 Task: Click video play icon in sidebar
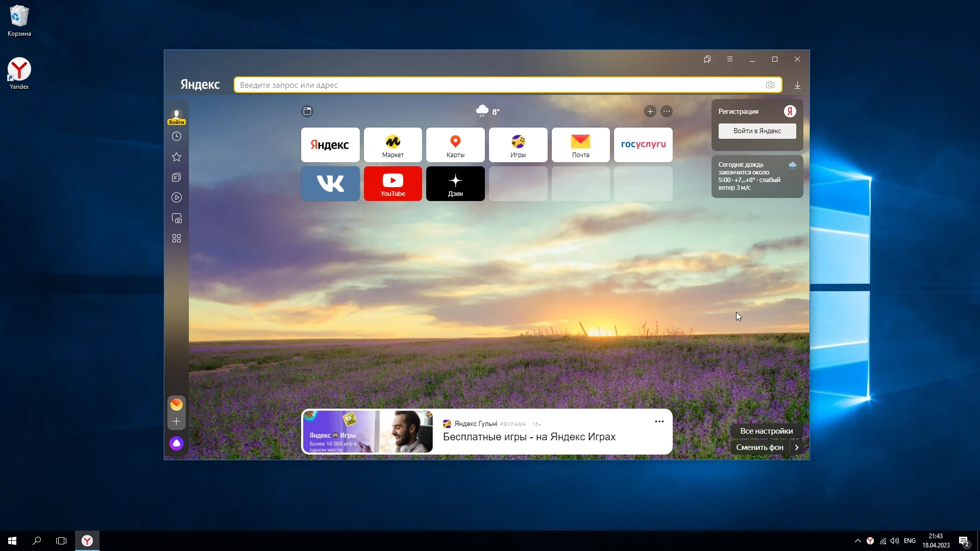177,197
